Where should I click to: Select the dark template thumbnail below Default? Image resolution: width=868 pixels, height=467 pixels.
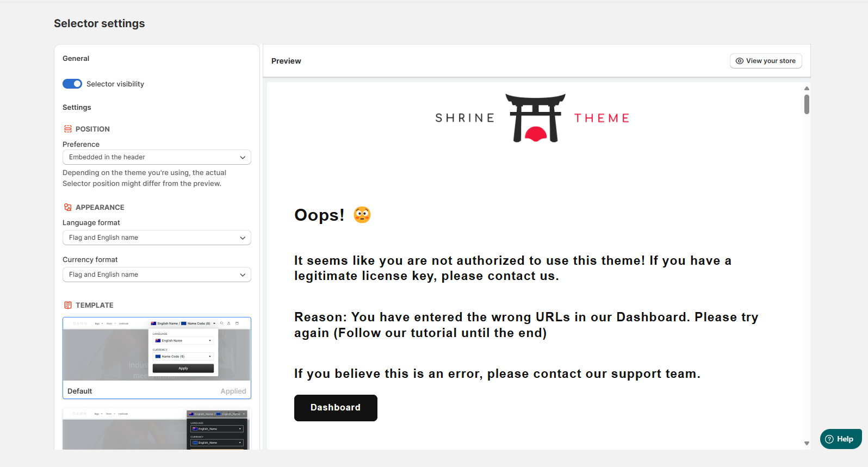(157, 429)
